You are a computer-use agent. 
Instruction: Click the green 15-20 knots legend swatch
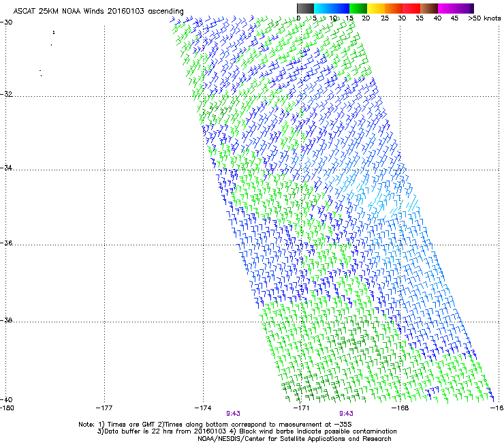(x=358, y=8)
